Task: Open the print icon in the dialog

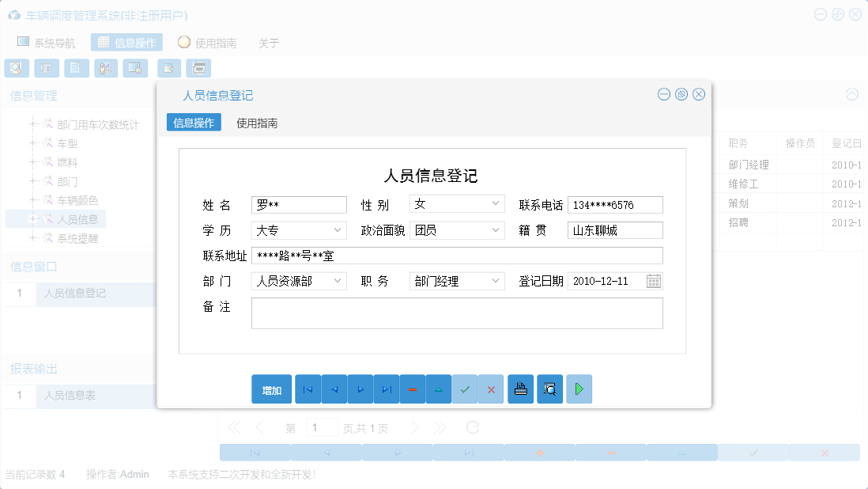Action: coord(520,389)
